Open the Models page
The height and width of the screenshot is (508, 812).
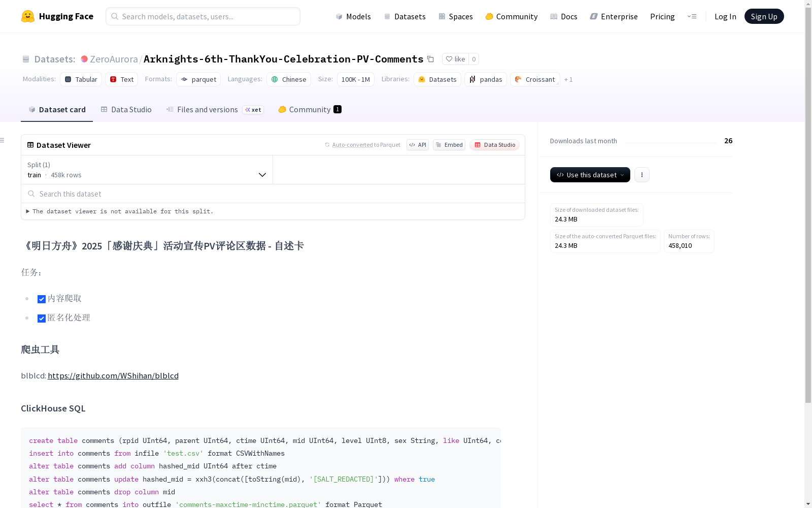[x=353, y=16]
